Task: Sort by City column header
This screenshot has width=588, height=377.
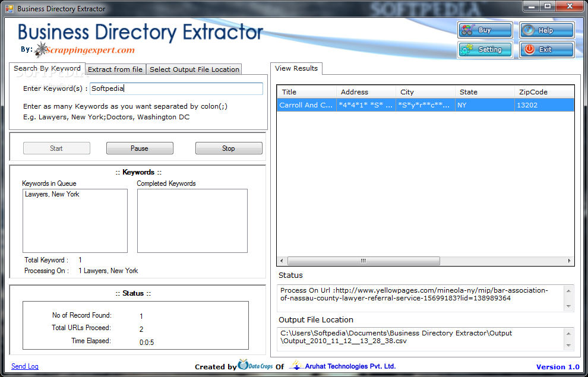Action: coord(426,92)
